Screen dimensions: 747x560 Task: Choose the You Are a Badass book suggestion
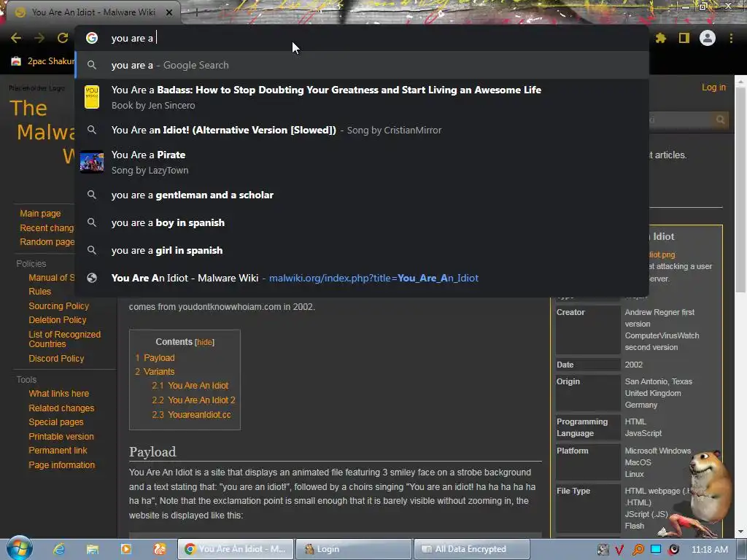(362, 97)
